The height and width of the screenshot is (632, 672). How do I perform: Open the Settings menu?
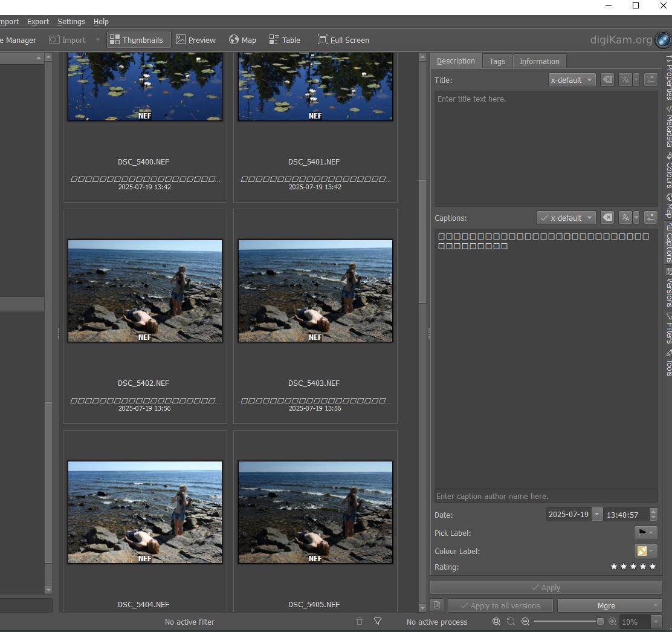71,21
